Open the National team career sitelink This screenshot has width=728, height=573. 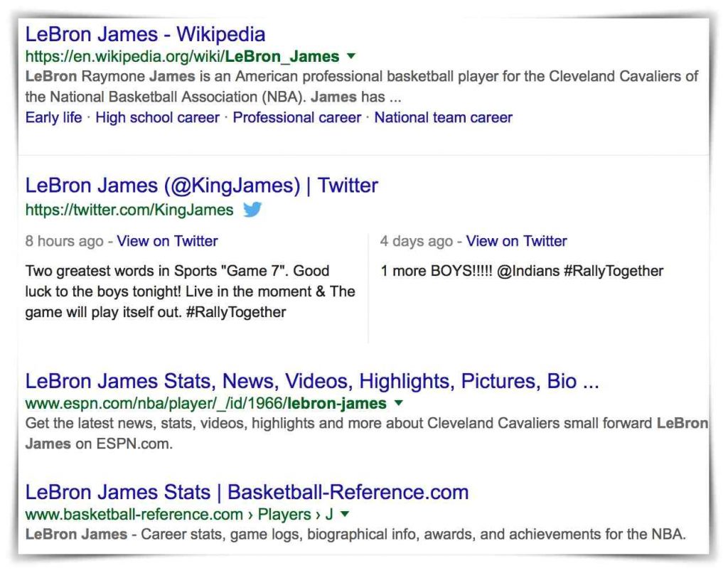[444, 117]
